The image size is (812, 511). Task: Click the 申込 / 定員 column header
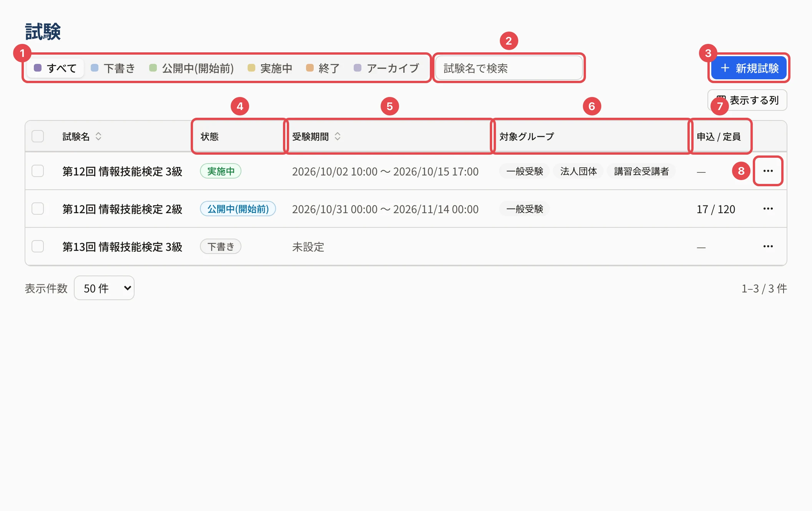[720, 136]
